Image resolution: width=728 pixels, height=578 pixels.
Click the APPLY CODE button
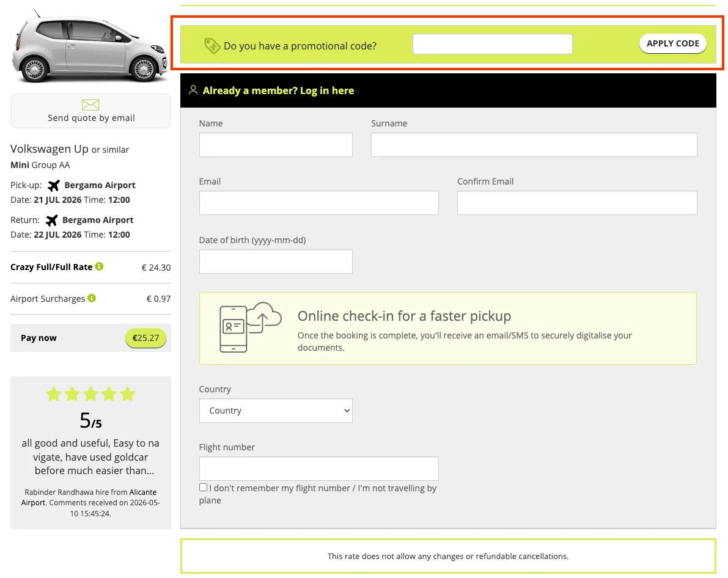(673, 43)
